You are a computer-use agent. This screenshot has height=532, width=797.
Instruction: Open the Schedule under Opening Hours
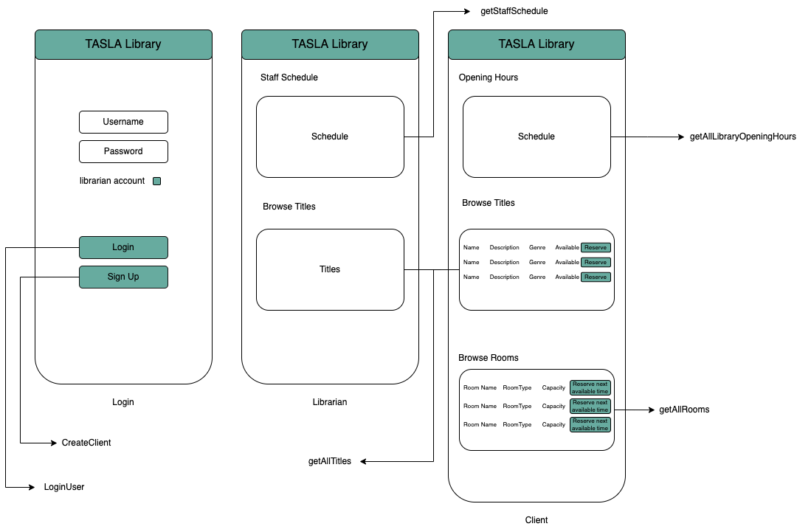pyautogui.click(x=536, y=137)
